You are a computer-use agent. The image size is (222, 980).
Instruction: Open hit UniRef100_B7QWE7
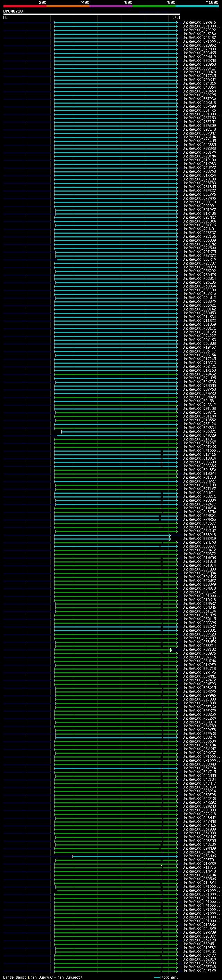[199, 581]
